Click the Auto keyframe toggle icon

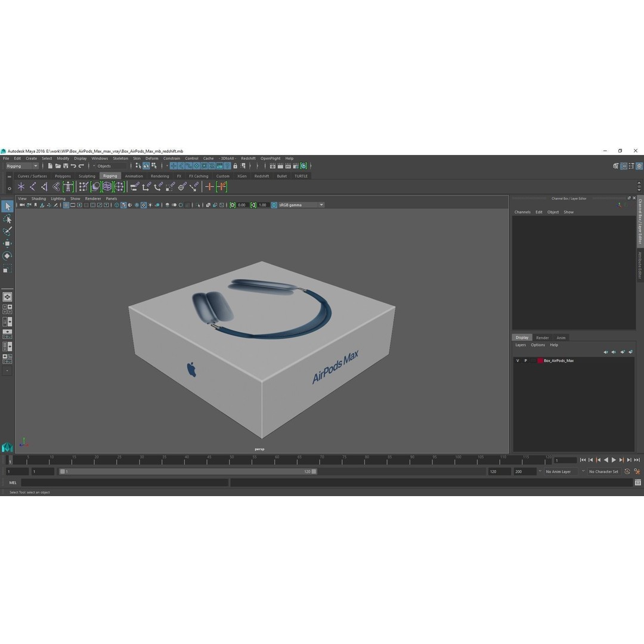point(627,472)
